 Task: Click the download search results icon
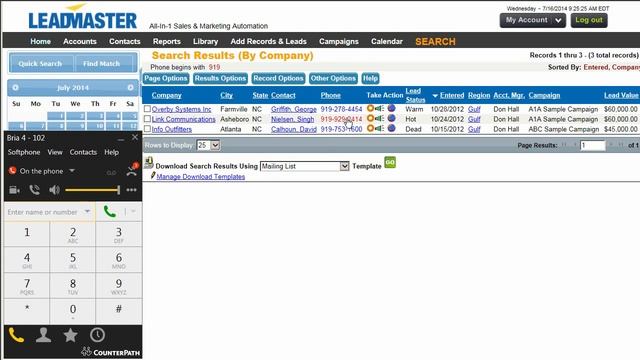149,163
